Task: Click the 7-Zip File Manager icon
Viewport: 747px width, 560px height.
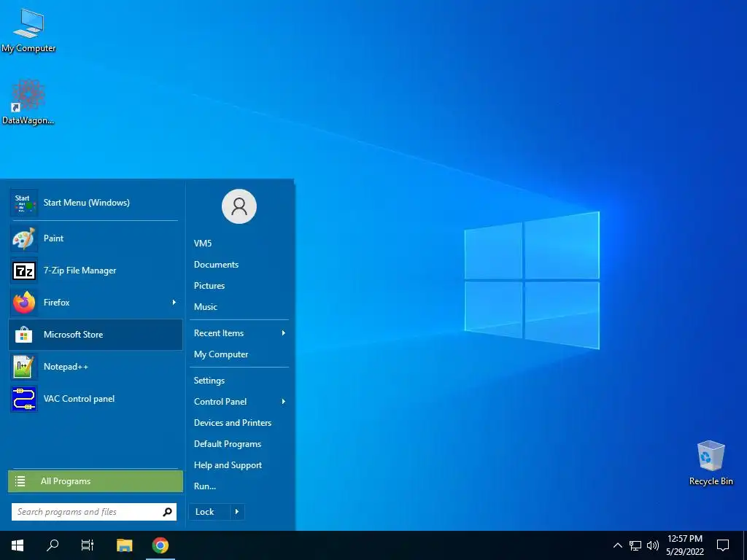Action: [x=24, y=271]
